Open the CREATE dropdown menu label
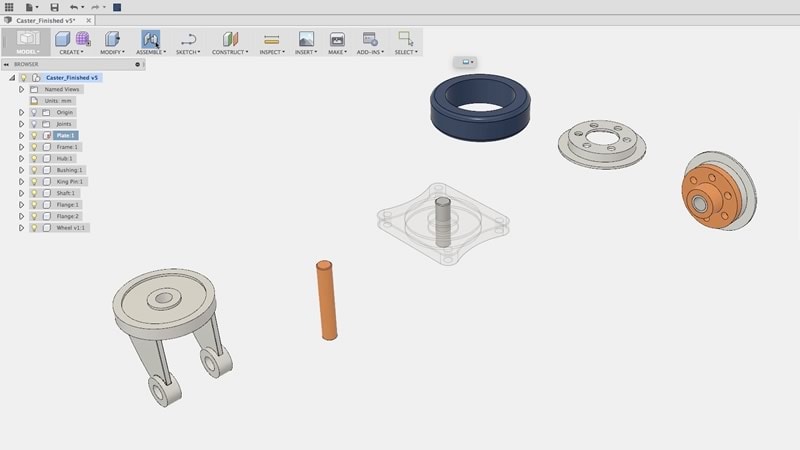Viewport: 800px width, 450px height. click(x=71, y=52)
